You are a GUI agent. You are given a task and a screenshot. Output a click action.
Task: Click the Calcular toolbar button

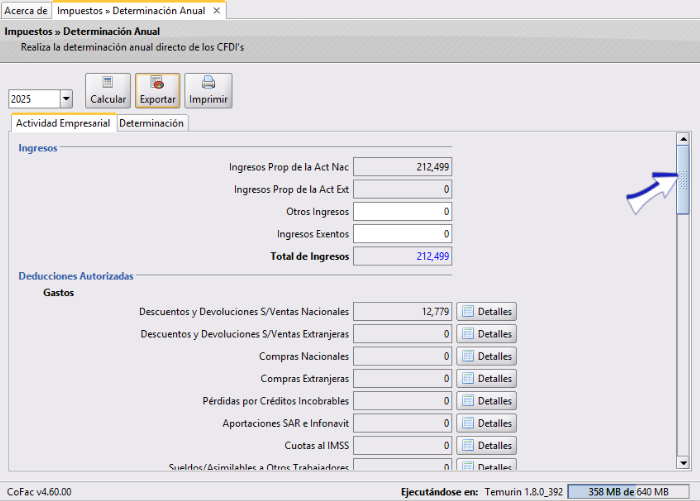point(108,91)
